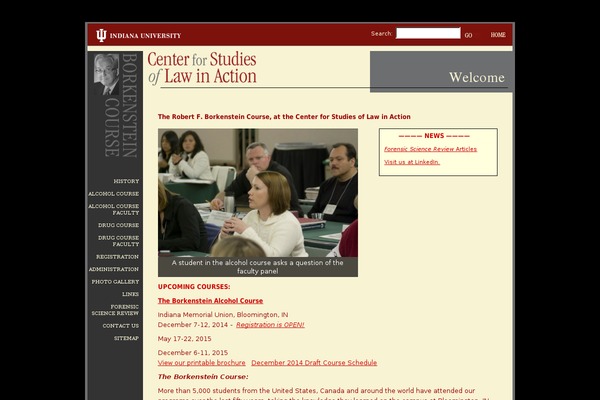This screenshot has width=600, height=400.
Task: Click the photo caption about faculty panel
Action: click(258, 267)
